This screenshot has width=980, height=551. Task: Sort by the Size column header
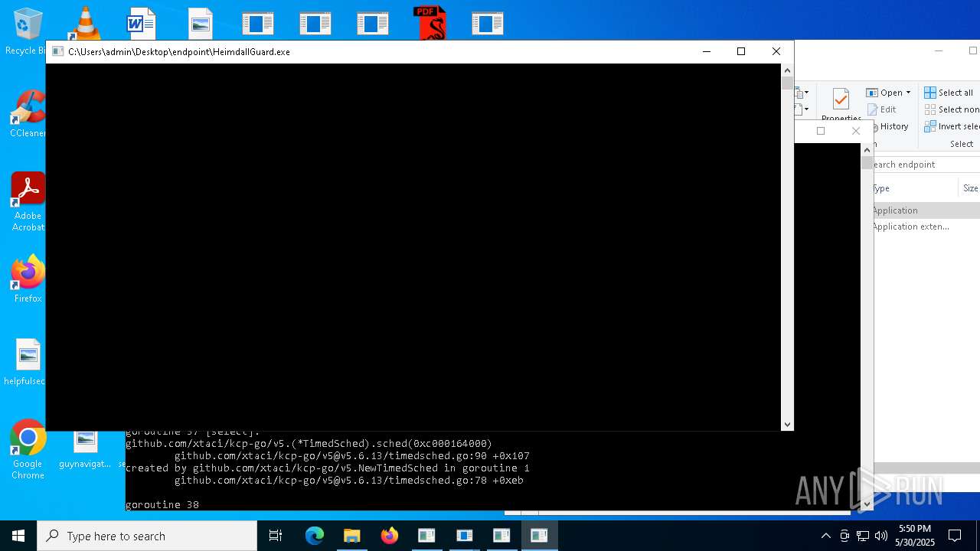tap(970, 188)
